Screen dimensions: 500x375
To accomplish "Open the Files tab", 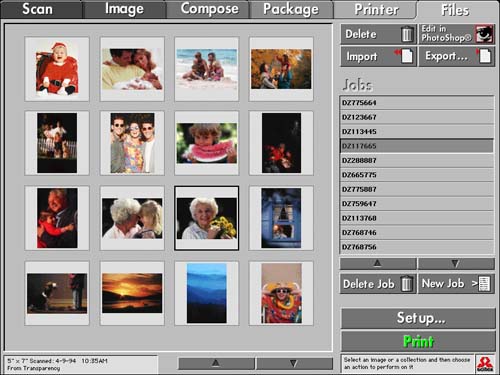I will 456,9.
